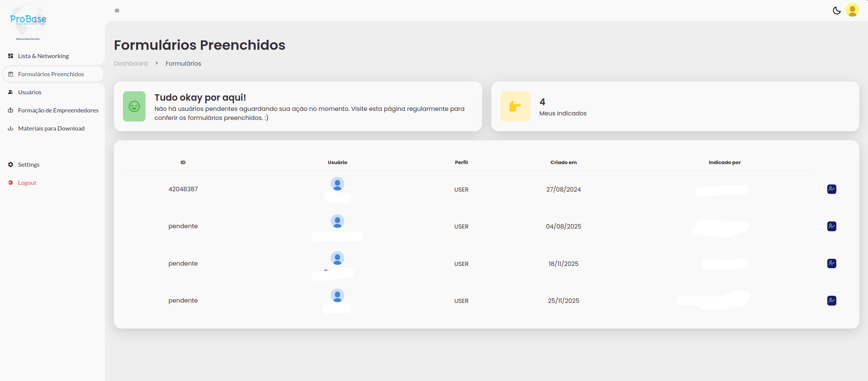868x381 pixels.
Task: Switch to dark mode with moon icon
Action: pyautogui.click(x=837, y=10)
